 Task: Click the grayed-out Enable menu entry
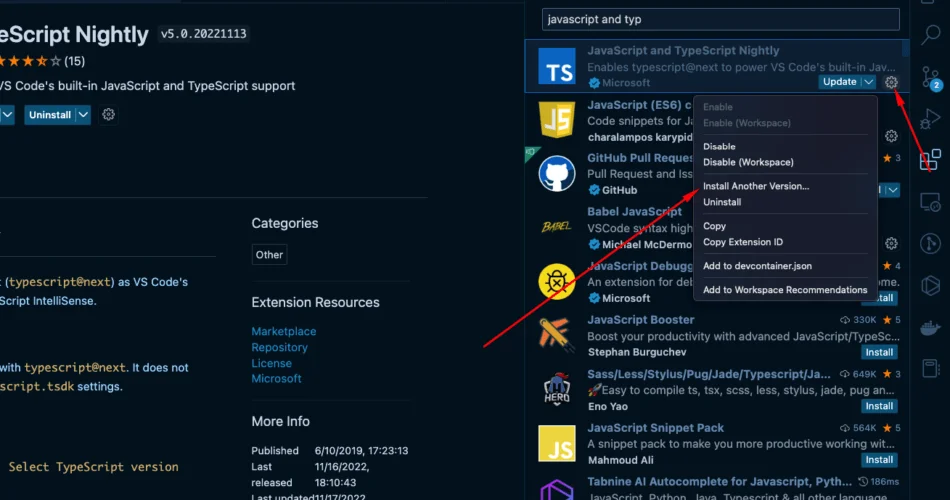[717, 107]
